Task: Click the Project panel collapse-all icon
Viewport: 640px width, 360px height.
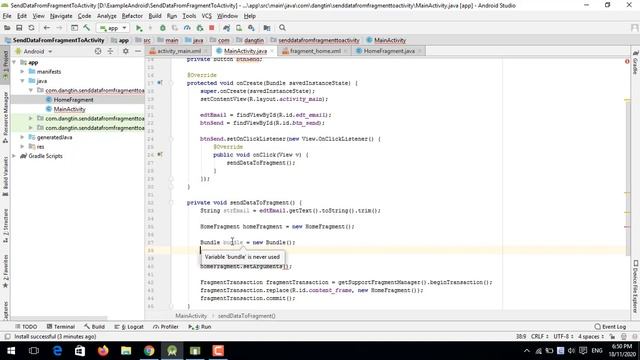Action: pos(111,51)
